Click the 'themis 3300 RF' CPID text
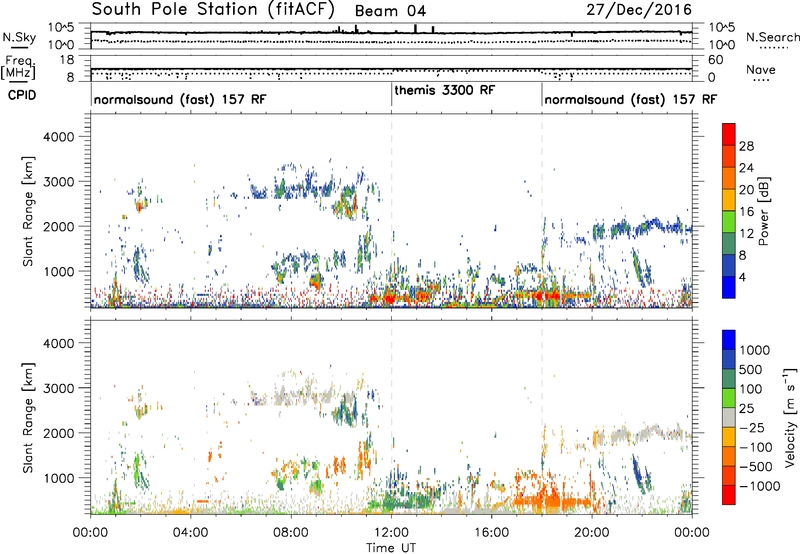Viewport: 800px width, 554px height. pyautogui.click(x=444, y=90)
